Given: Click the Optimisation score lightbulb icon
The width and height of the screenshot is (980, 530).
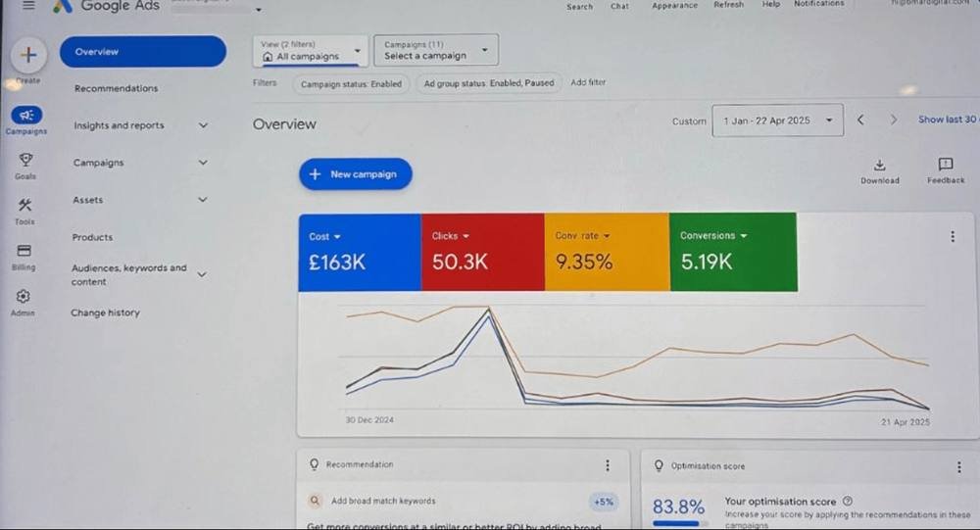Looking at the screenshot, I should [x=659, y=465].
